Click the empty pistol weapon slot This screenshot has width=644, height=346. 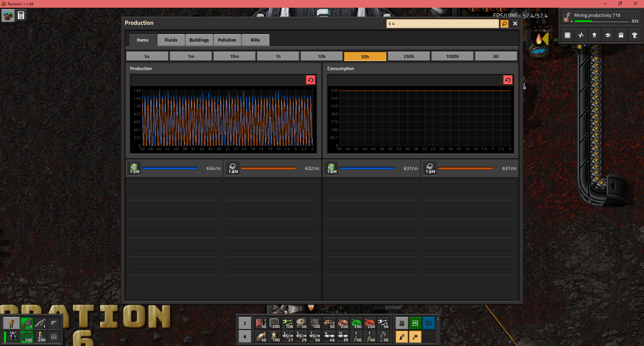[x=54, y=323]
